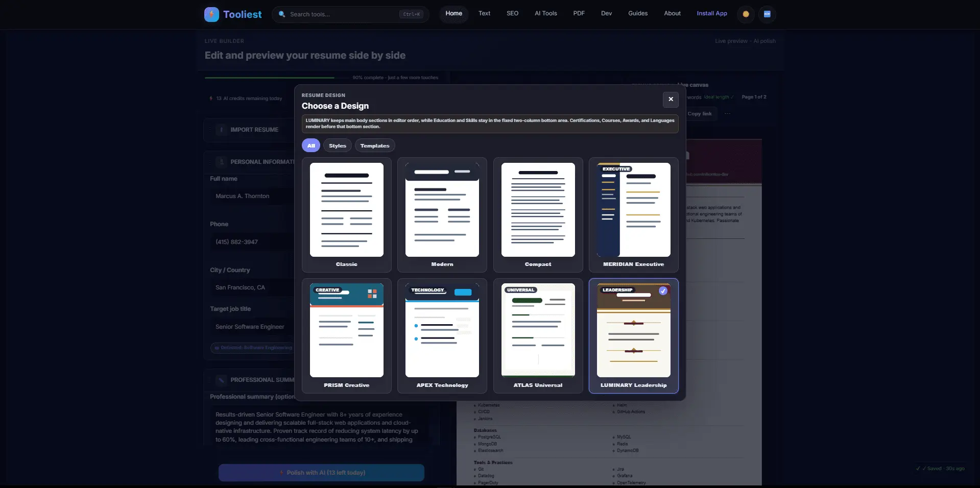Open the AI Tools menu
Viewport: 980px width, 488px height.
pyautogui.click(x=546, y=14)
